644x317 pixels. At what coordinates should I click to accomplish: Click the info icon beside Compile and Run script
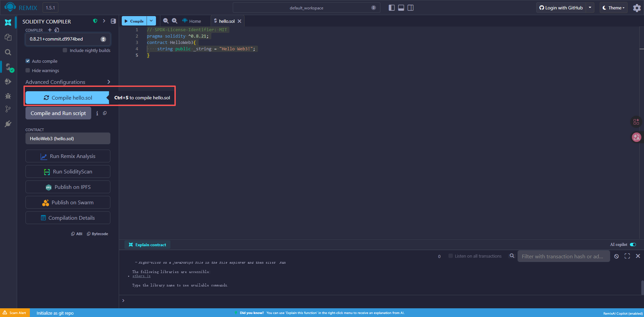(x=97, y=113)
